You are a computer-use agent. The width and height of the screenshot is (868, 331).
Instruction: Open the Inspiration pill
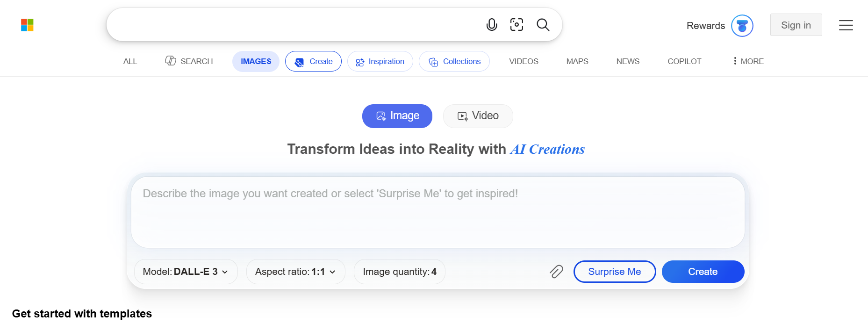point(380,61)
